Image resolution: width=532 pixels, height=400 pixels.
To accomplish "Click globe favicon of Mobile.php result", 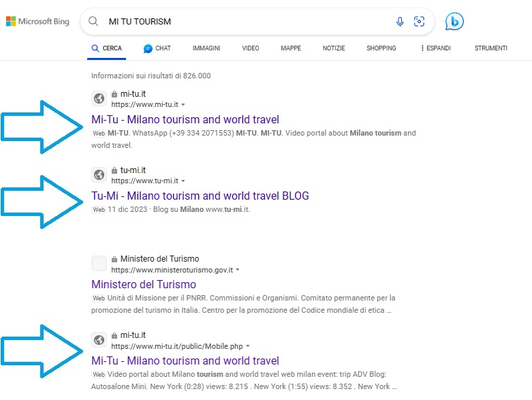I will coord(99,340).
